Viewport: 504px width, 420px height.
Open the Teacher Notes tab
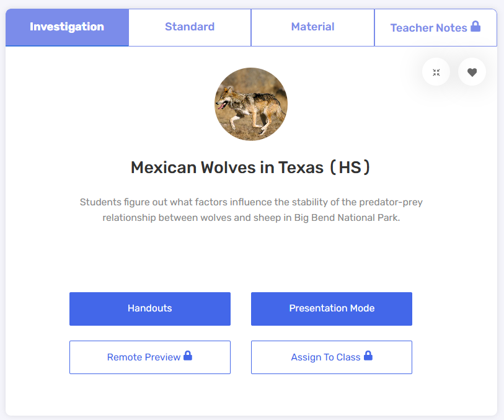pos(436,28)
